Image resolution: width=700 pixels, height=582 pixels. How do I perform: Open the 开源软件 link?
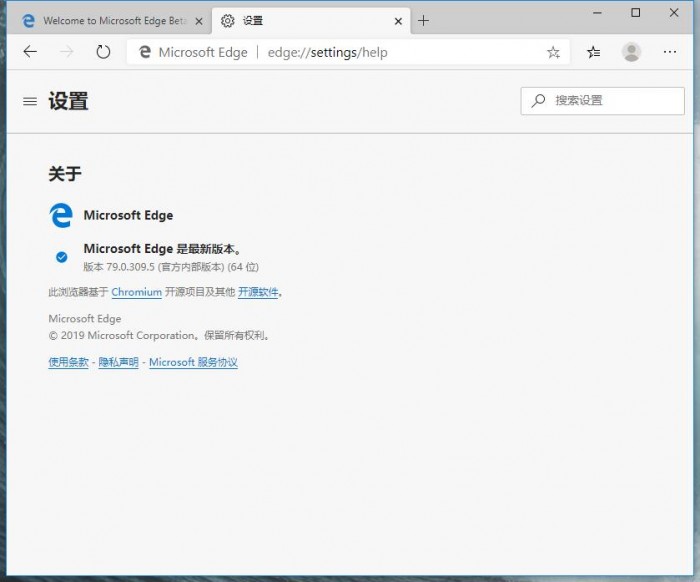point(258,292)
